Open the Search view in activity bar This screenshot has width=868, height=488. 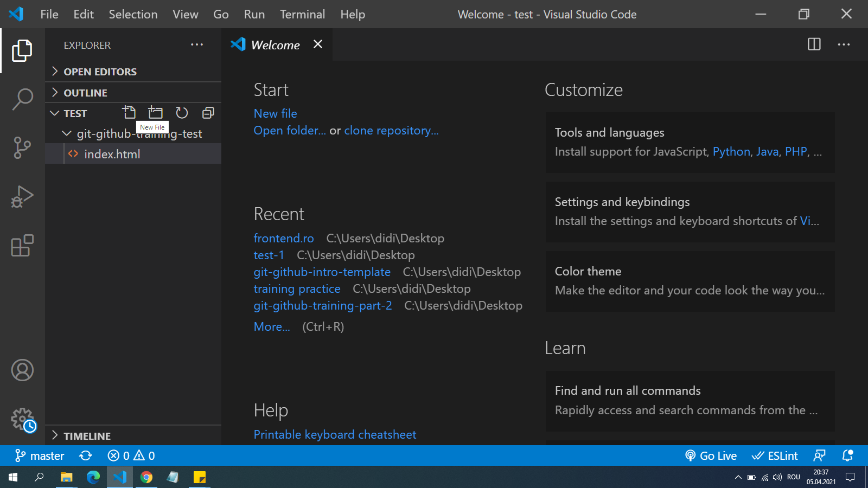22,99
